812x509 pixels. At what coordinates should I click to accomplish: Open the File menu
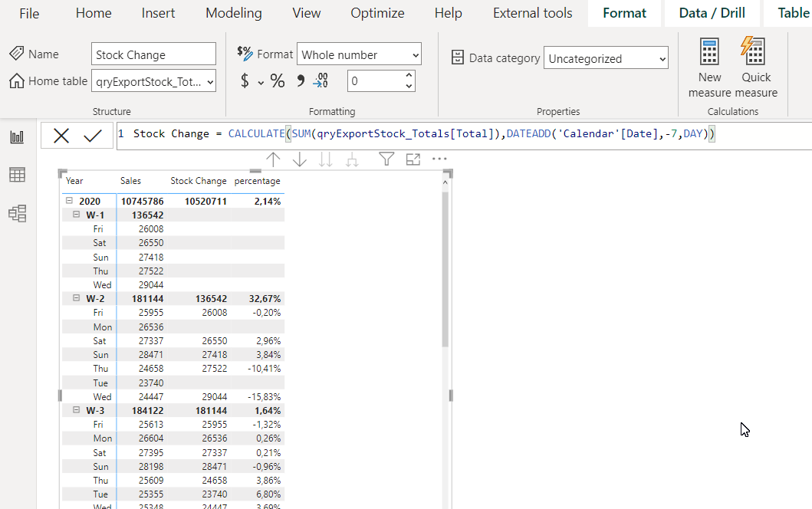coord(29,14)
